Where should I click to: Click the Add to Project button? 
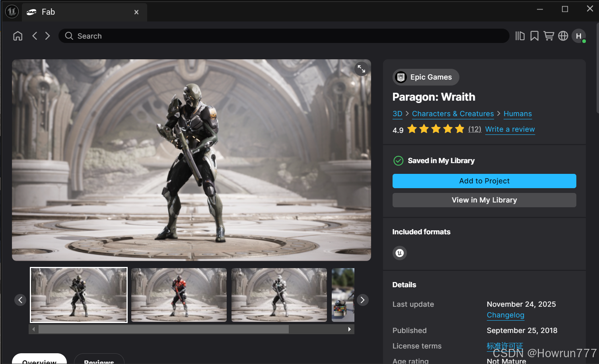(x=484, y=181)
